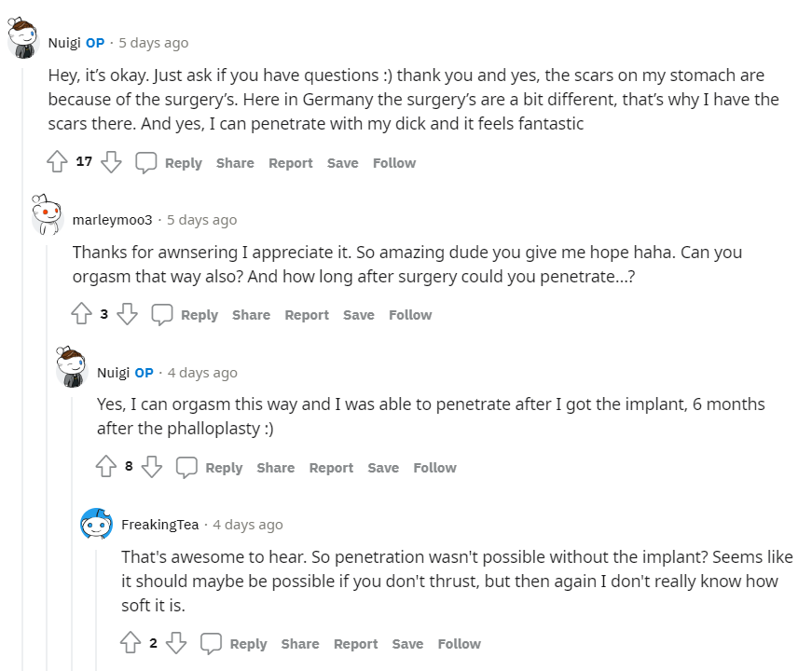
Task: Downvote FreakingTea's comment
Action: (176, 643)
